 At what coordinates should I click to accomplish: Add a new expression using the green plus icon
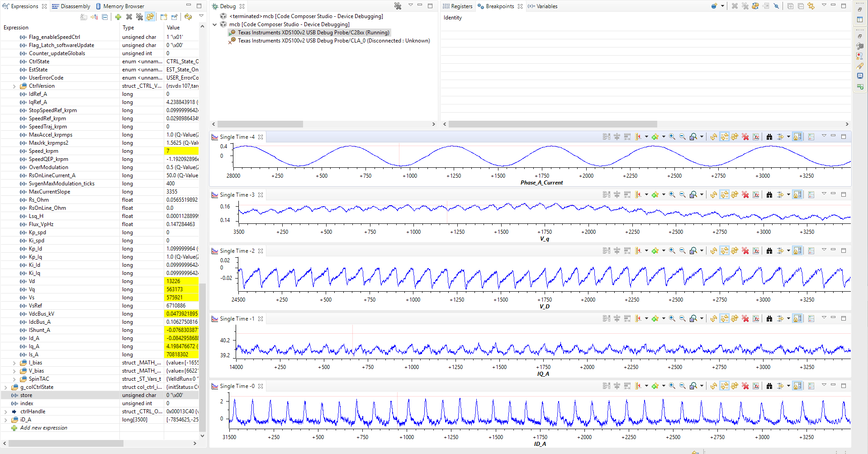click(118, 17)
